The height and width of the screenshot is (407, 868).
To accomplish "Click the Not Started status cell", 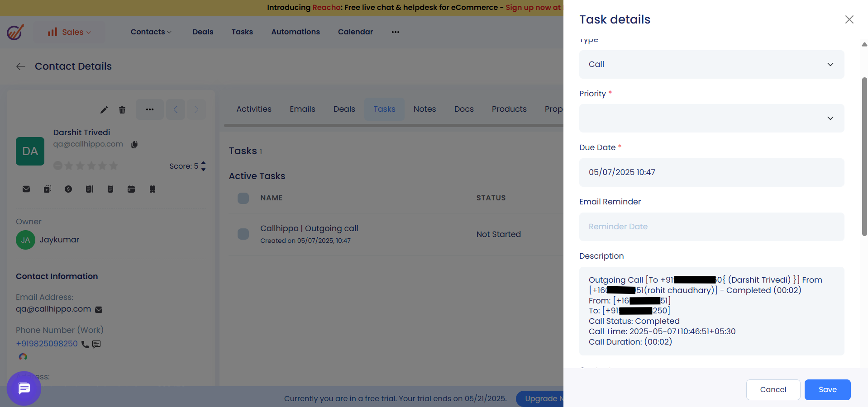I will coord(498,234).
